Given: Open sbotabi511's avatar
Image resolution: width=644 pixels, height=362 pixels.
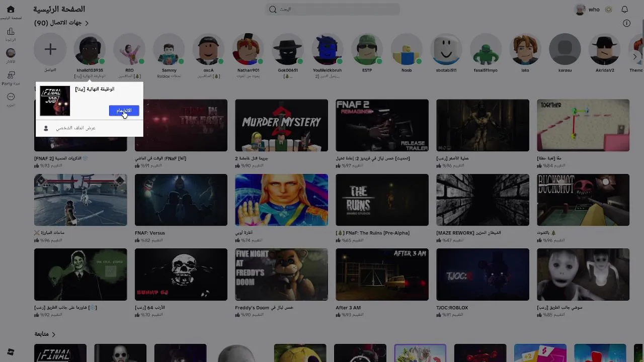Looking at the screenshot, I should pyautogui.click(x=446, y=49).
